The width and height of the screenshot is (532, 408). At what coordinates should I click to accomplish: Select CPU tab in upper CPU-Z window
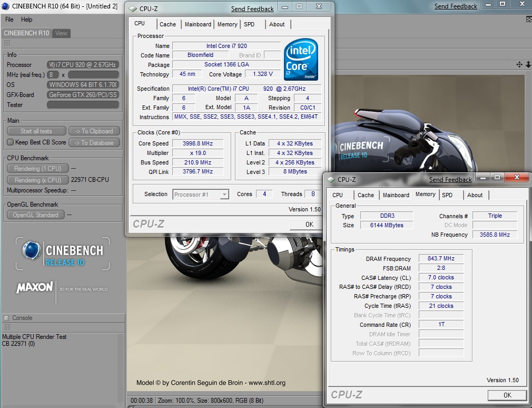click(140, 23)
